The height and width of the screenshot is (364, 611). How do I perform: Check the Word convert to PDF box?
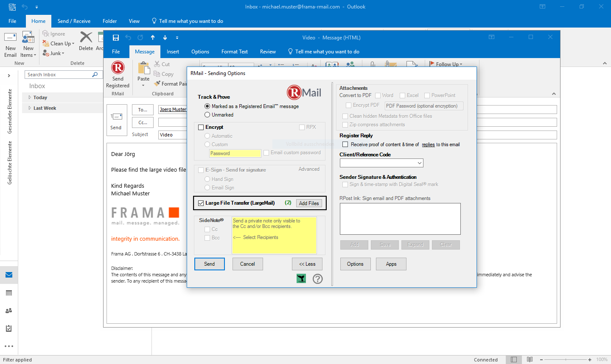tap(378, 95)
